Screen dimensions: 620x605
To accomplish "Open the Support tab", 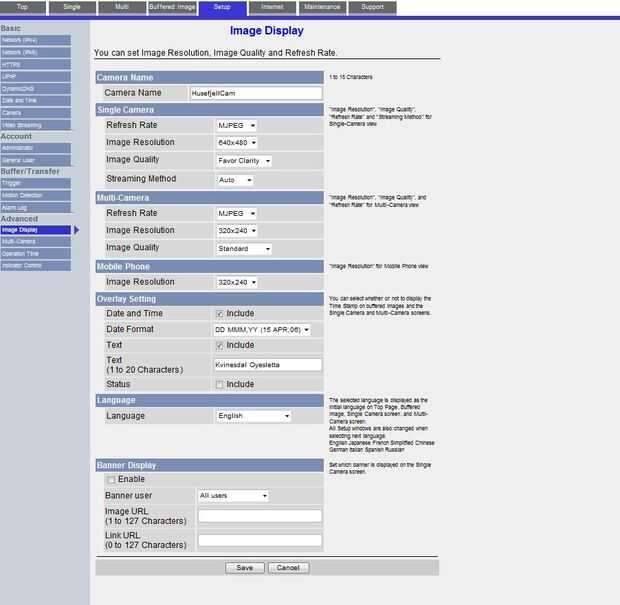I will pos(372,7).
